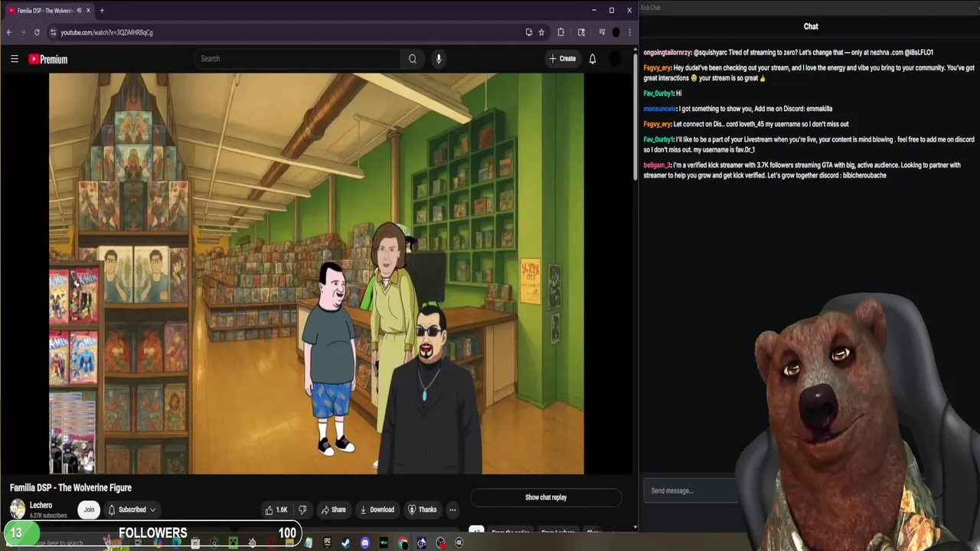Screen dimensions: 980x551
Task: Go back in the Chrome browser
Action: click(9, 32)
